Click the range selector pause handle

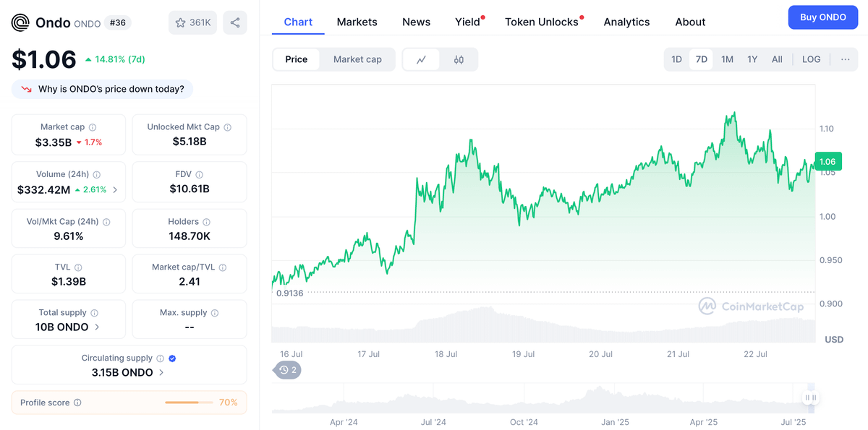click(811, 397)
